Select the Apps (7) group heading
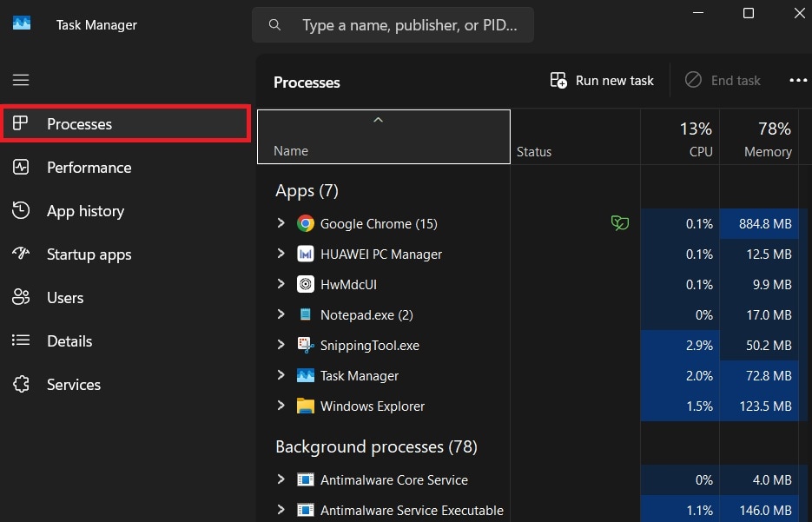 coord(307,190)
